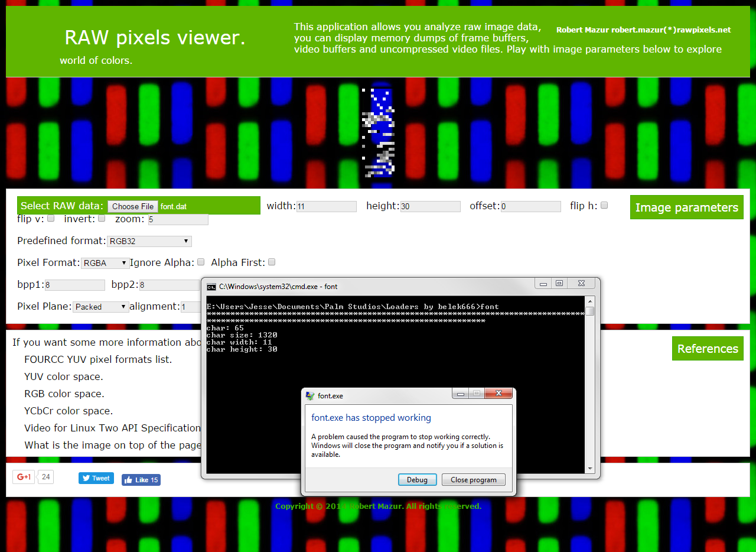Open the Pixel Format RGBA dropdown

click(x=105, y=263)
